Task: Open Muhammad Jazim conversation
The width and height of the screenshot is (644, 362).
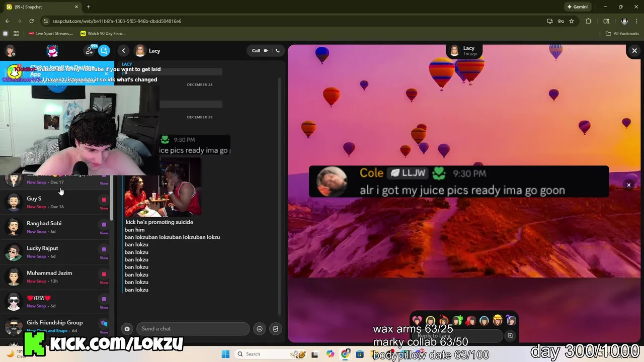Action: point(54,277)
